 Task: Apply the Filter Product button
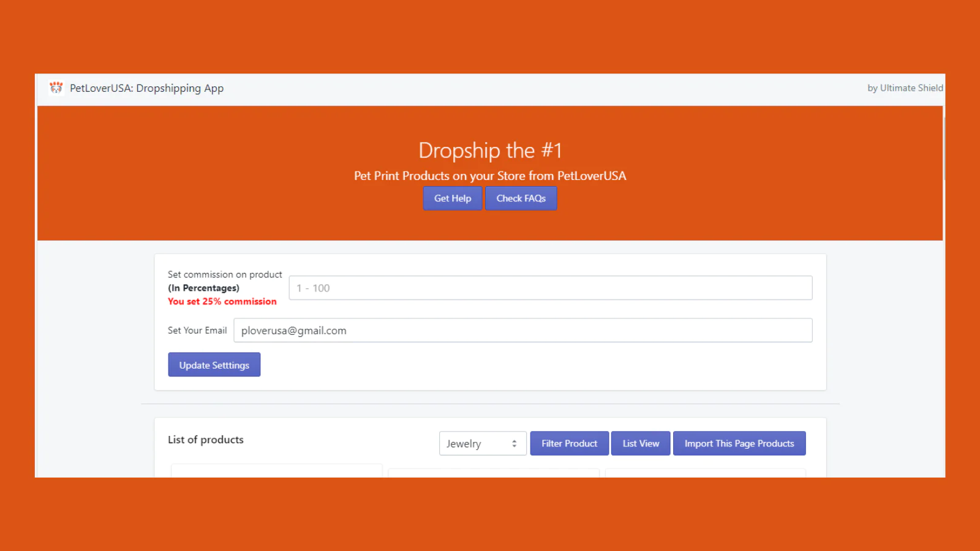coord(570,444)
